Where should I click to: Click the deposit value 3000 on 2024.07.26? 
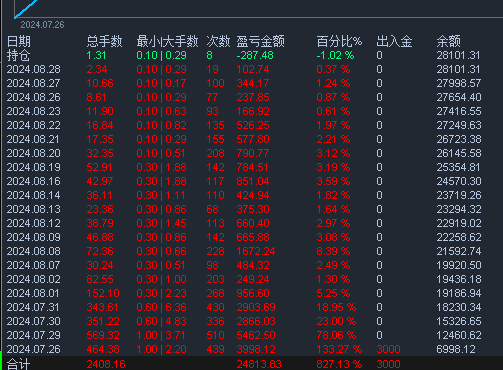click(388, 349)
